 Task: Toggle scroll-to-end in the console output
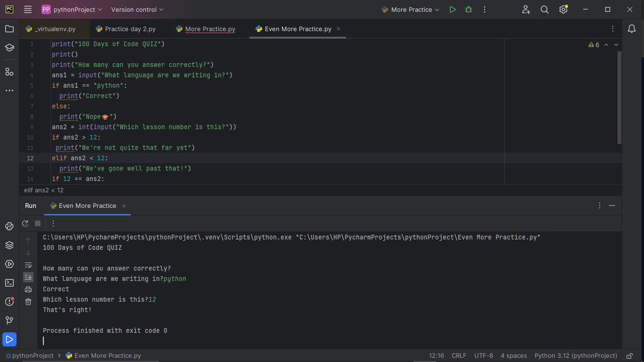28,277
